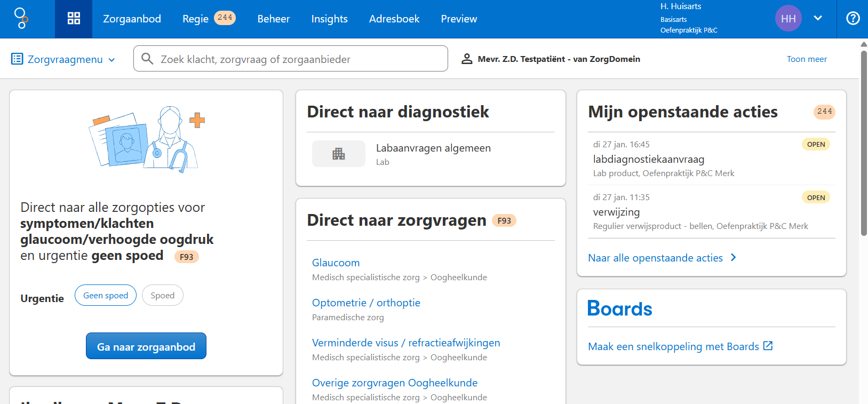Open the Adresboek menu

tap(394, 19)
